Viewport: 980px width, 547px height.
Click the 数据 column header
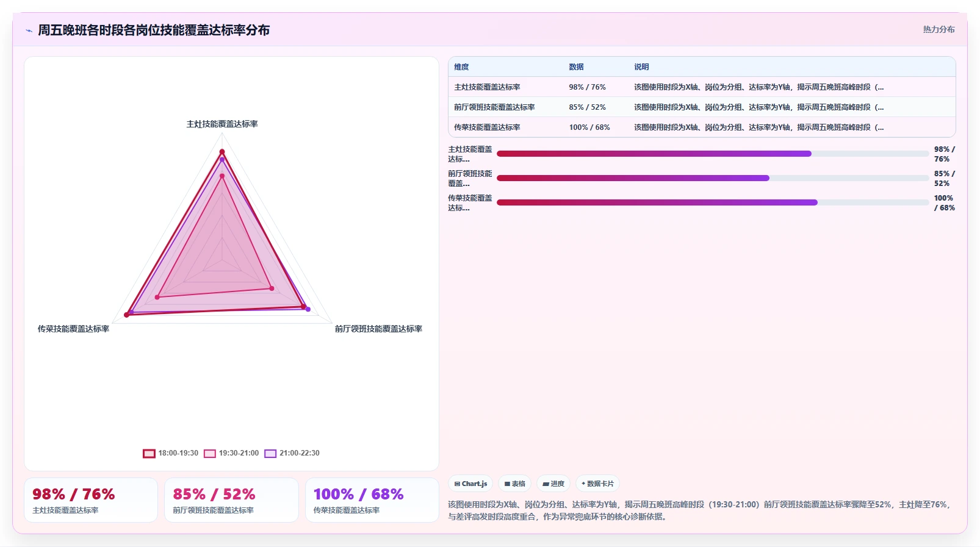[577, 67]
